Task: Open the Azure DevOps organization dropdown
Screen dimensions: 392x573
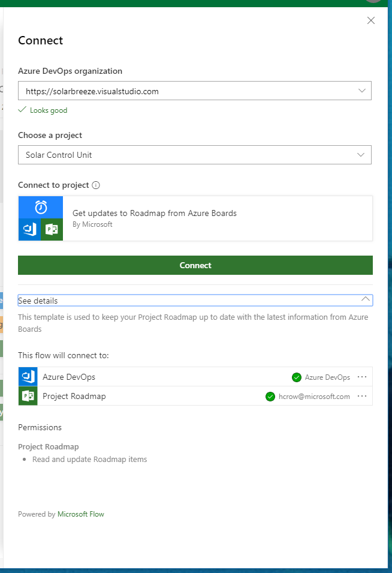Action: pos(195,91)
